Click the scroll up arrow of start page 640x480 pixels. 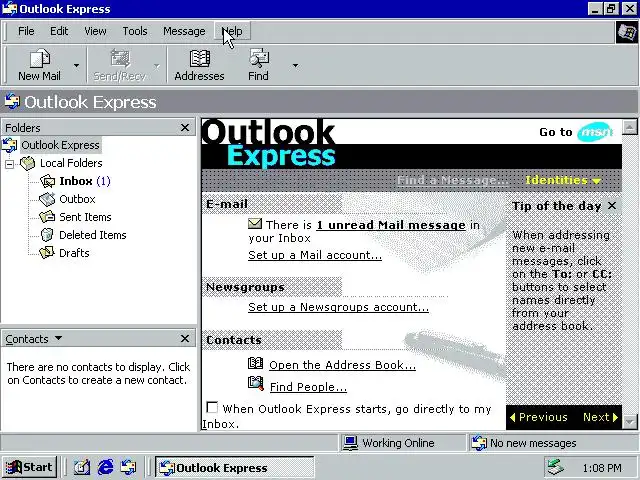coord(630,128)
